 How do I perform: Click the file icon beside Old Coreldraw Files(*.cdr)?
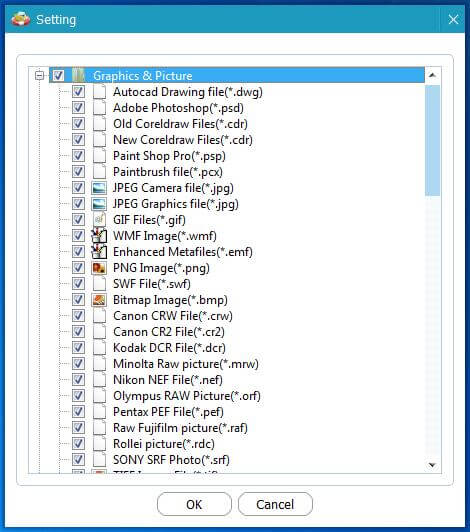[99, 124]
